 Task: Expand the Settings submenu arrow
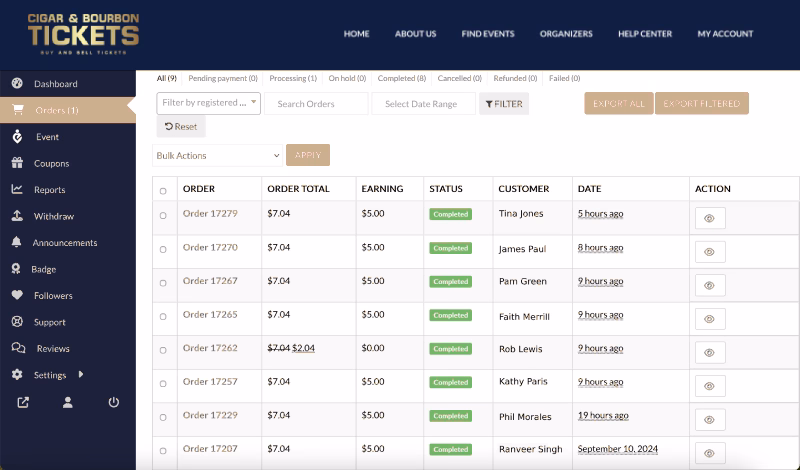point(81,375)
